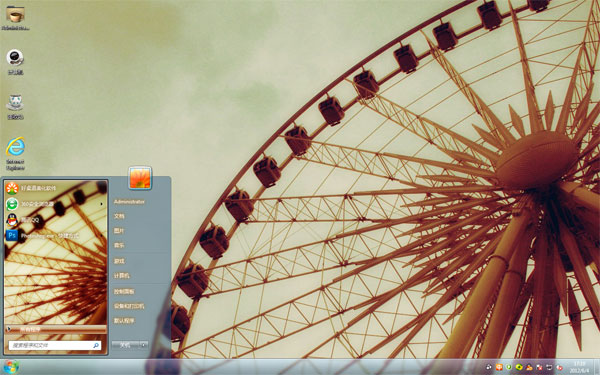This screenshot has height=375, width=600.
Task: Click the Shut down button
Action: 125,345
